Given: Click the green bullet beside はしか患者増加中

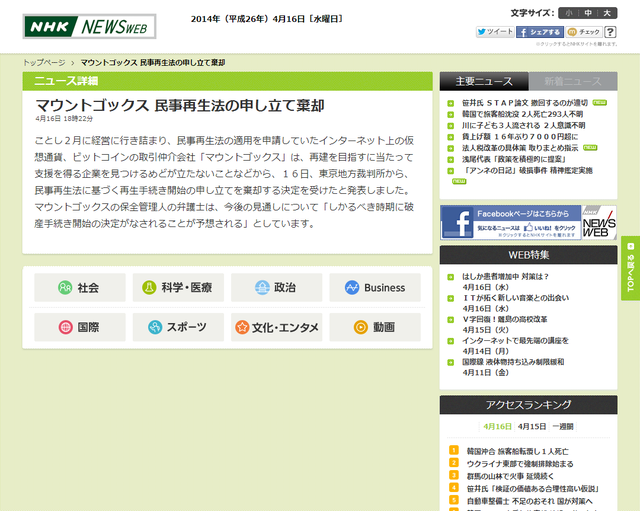Looking at the screenshot, I should coord(451,277).
